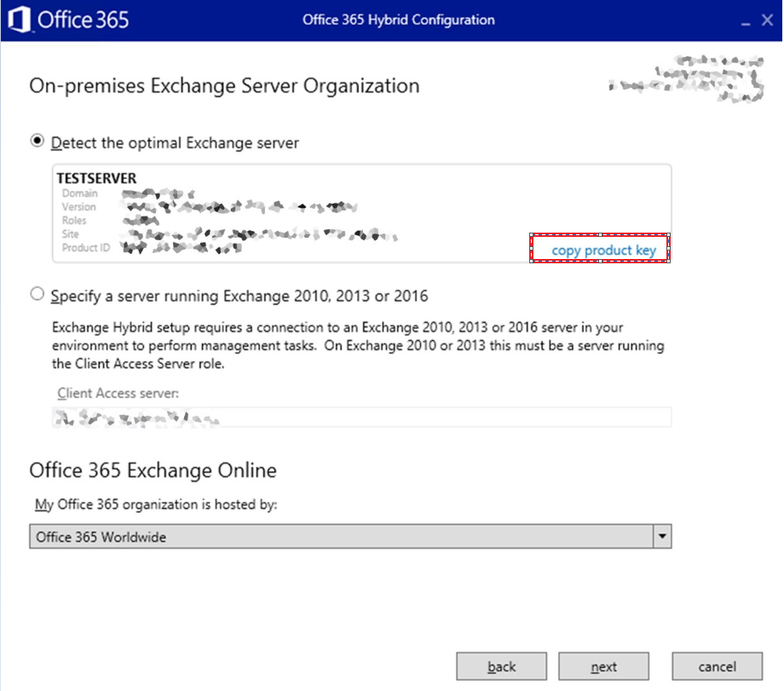Cancel the hybrid configuration wizard
The width and height of the screenshot is (784, 691).
pos(716,666)
